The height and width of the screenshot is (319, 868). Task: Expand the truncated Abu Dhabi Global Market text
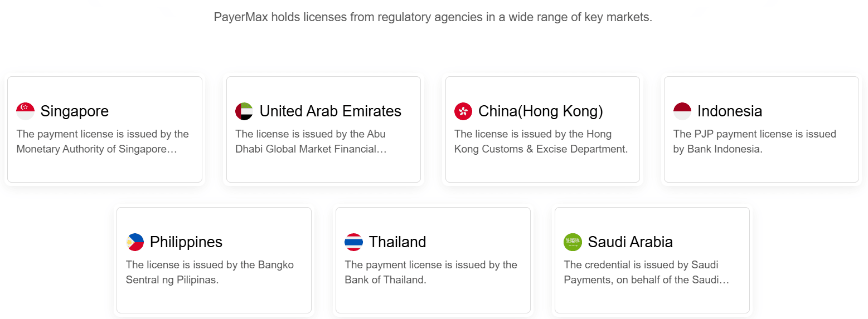311,141
